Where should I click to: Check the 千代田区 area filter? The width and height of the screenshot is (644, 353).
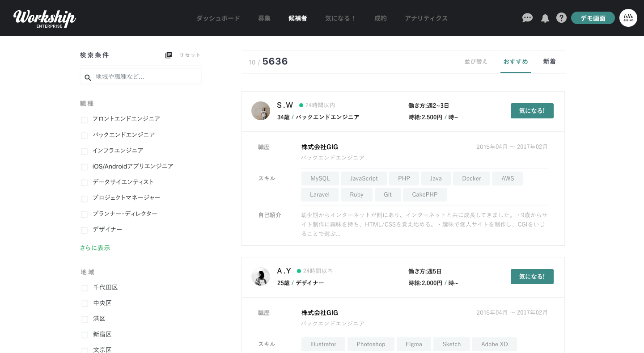85,288
